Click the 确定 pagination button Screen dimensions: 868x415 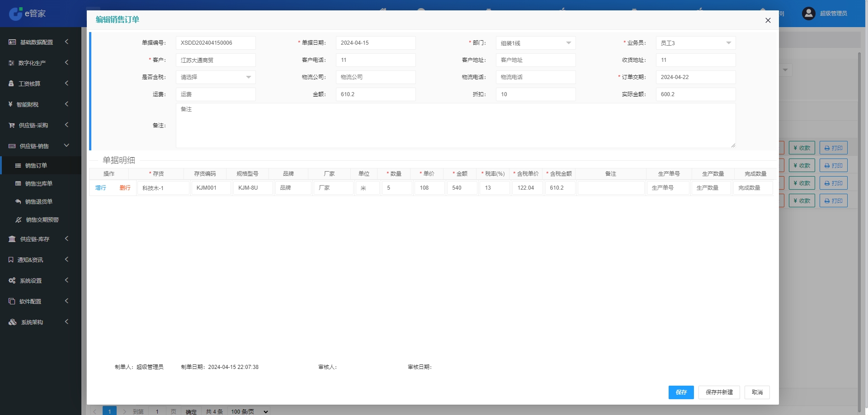pos(191,411)
